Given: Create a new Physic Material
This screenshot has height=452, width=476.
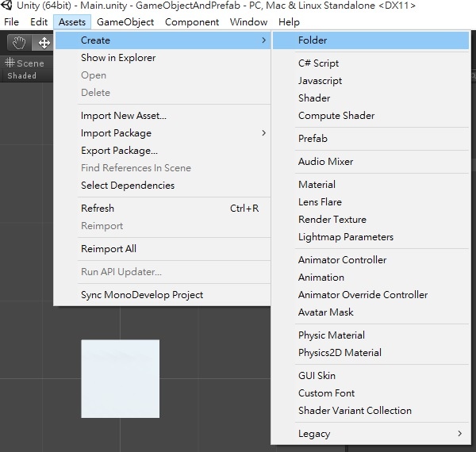Looking at the screenshot, I should [x=370, y=335].
